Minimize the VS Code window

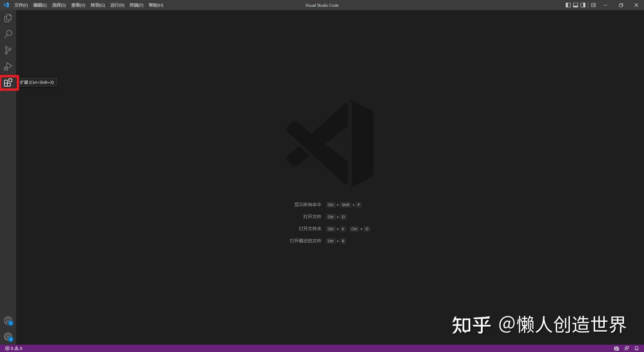pyautogui.click(x=605, y=5)
